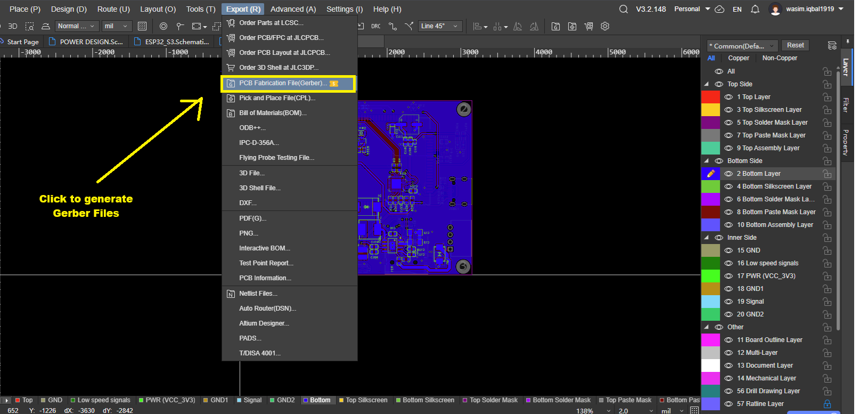Collapse the Inner Side layer group
Viewport: 868px width, 414px height.
[707, 238]
